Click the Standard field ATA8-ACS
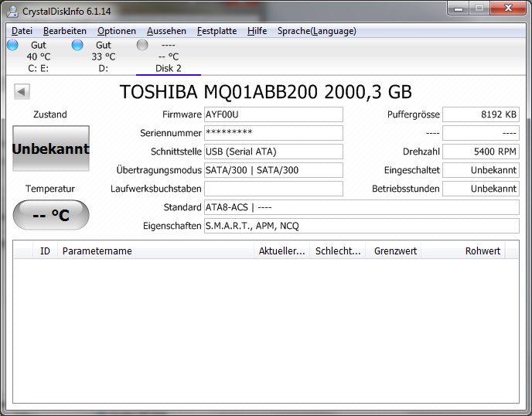Image resolution: width=532 pixels, height=416 pixels. (x=362, y=207)
